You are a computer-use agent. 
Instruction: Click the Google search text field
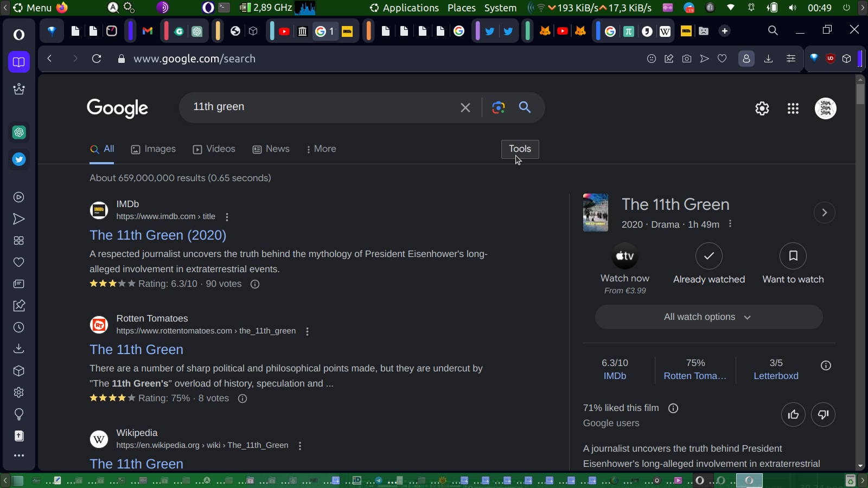click(323, 107)
